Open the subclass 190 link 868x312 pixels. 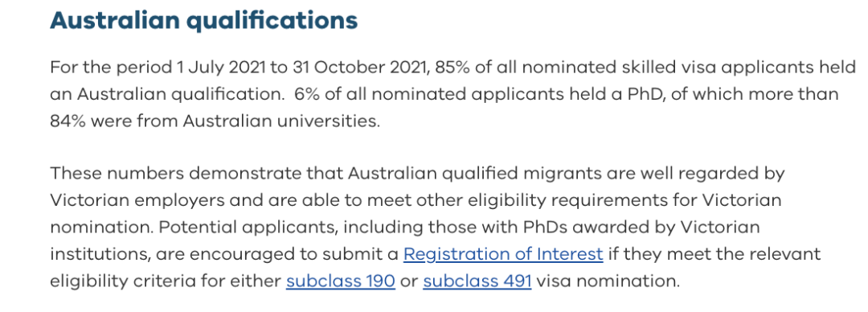(341, 281)
